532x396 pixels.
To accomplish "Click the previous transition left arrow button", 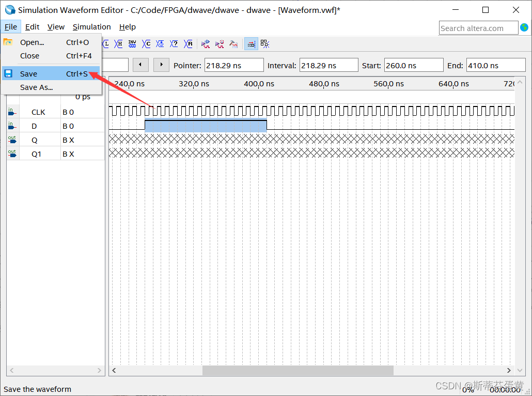I will 140,65.
